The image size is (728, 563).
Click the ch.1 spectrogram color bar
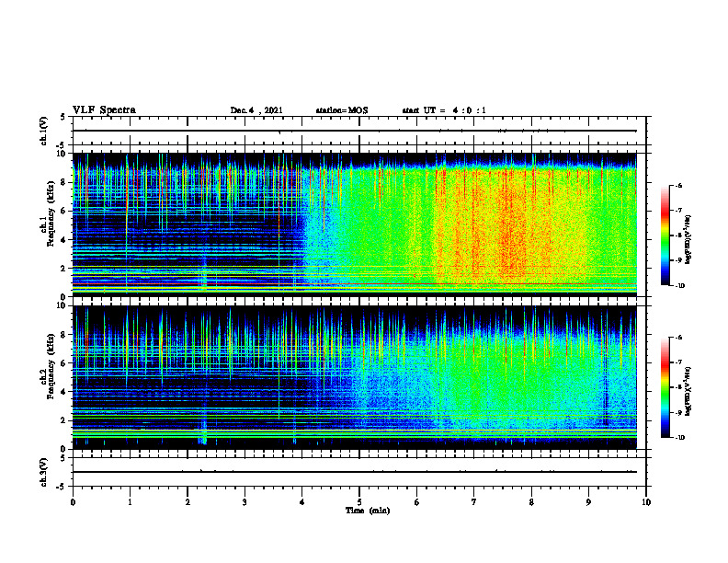click(665, 236)
